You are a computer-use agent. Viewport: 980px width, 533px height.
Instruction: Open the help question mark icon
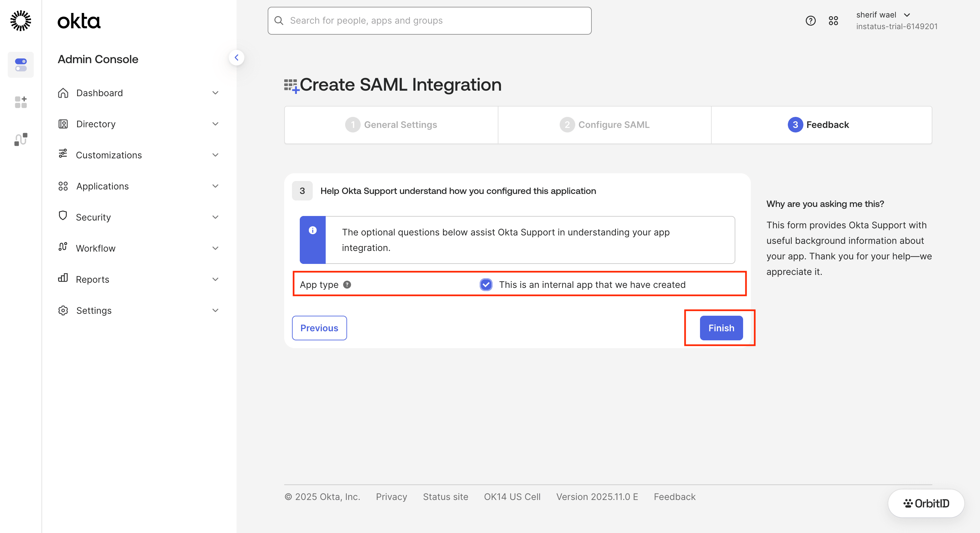click(x=810, y=20)
